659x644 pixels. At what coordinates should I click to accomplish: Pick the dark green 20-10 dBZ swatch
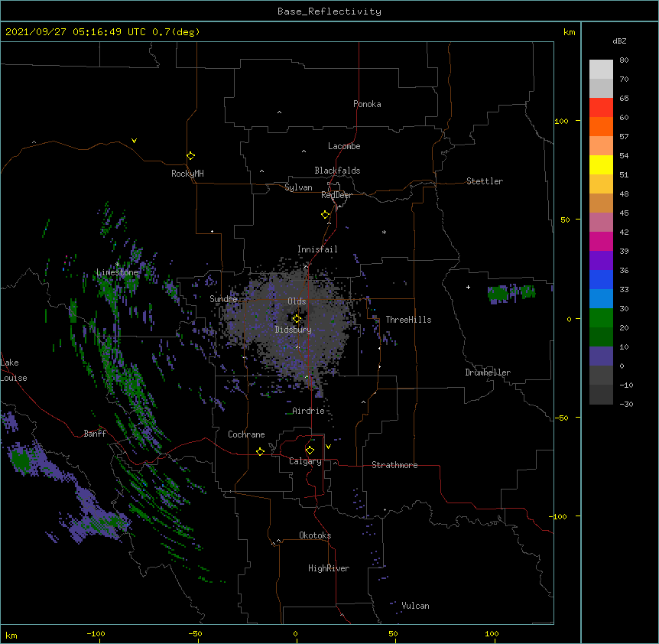point(601,337)
